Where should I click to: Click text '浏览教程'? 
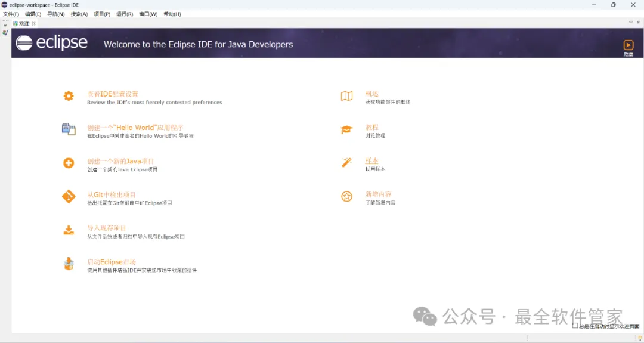click(376, 135)
